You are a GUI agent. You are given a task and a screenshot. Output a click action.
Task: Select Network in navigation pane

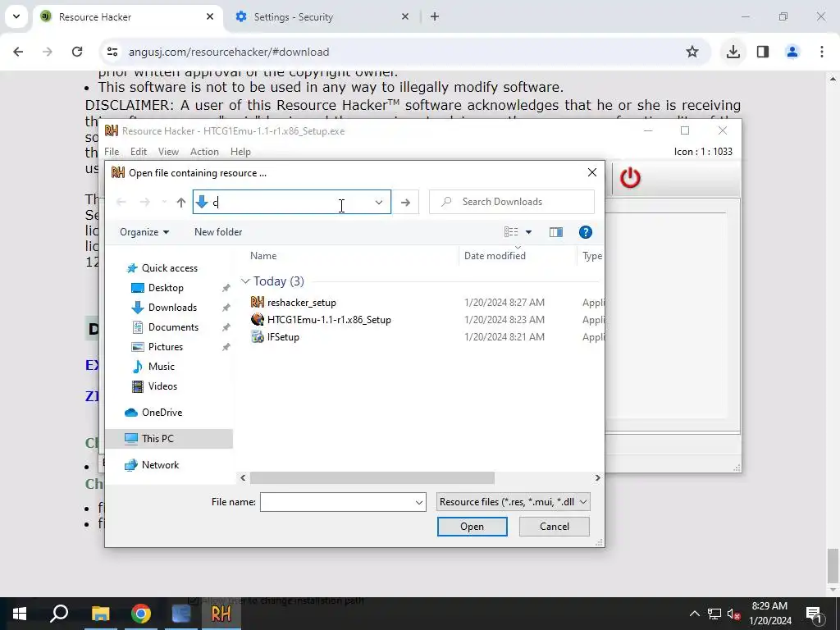click(x=160, y=465)
